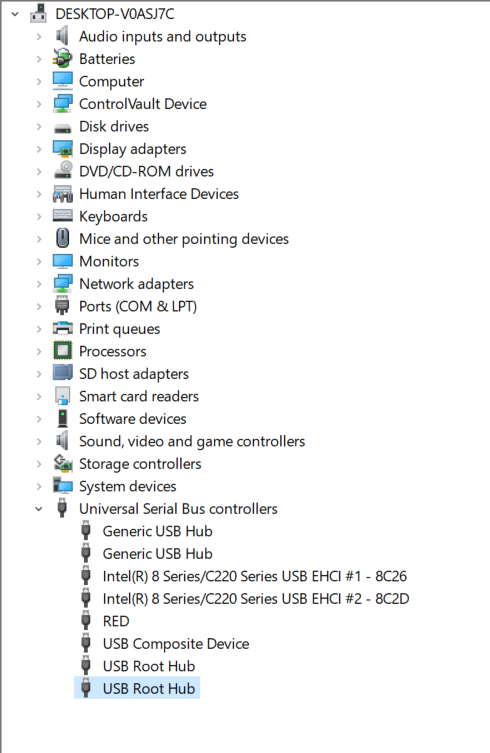Click the DVD/CD-ROM drives disc icon
490x753 pixels.
point(62,171)
